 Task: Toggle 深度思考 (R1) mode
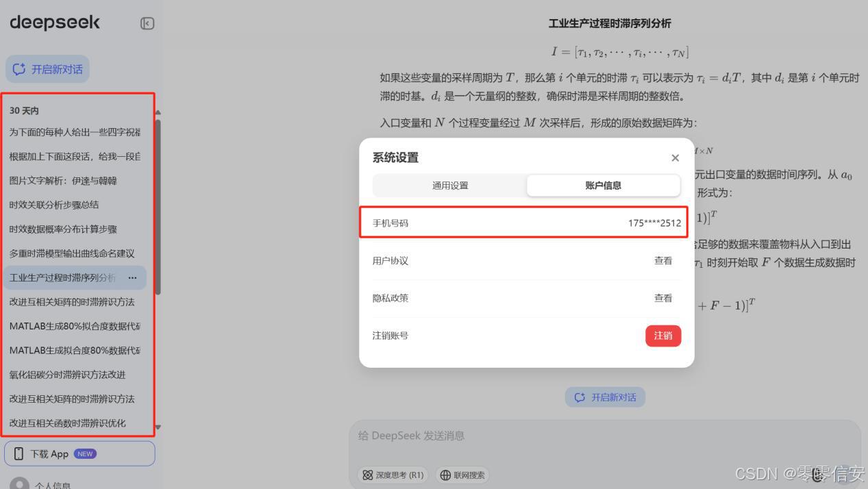click(393, 475)
